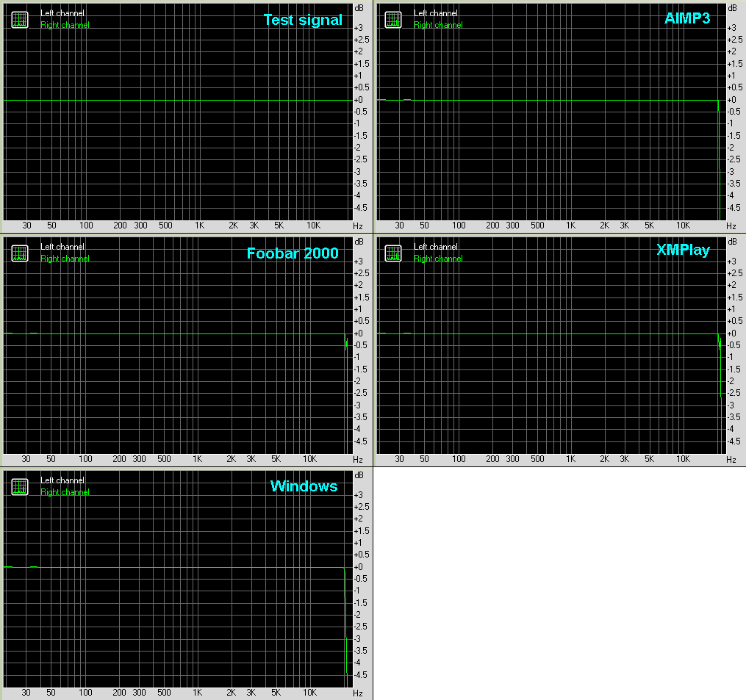The height and width of the screenshot is (700, 746).
Task: Select "Right channel" legend in XMPlay graph
Action: (438, 259)
